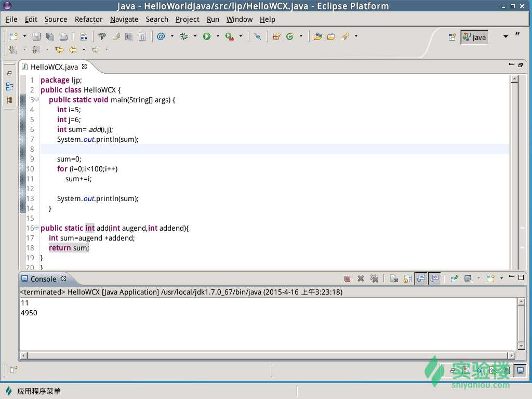Minimize the Console view panel
The height and width of the screenshot is (399, 532).
(x=512, y=277)
